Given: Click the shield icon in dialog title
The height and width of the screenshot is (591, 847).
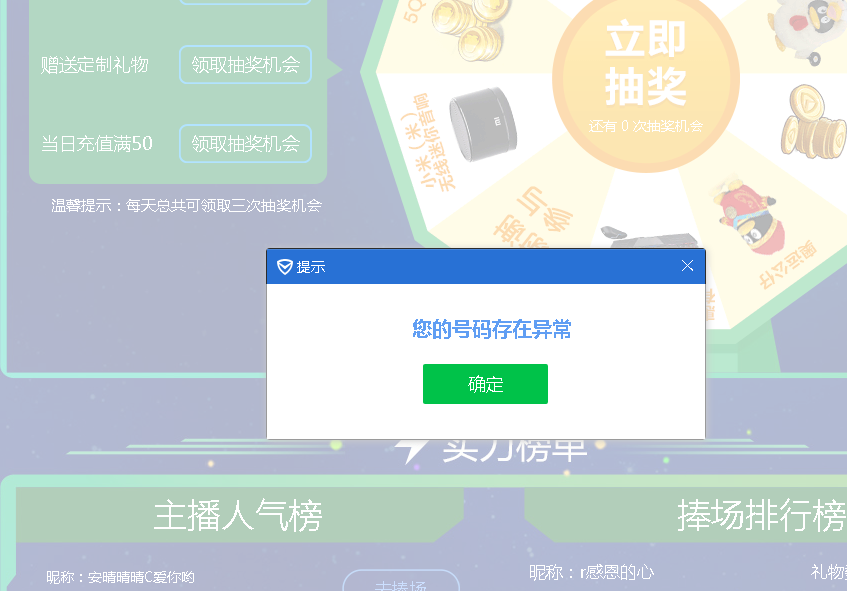Looking at the screenshot, I should point(285,266).
